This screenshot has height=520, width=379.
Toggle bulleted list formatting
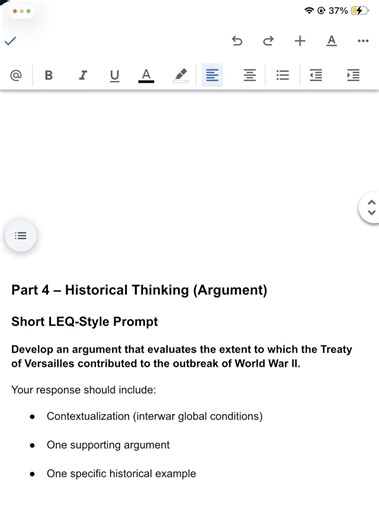pos(283,75)
